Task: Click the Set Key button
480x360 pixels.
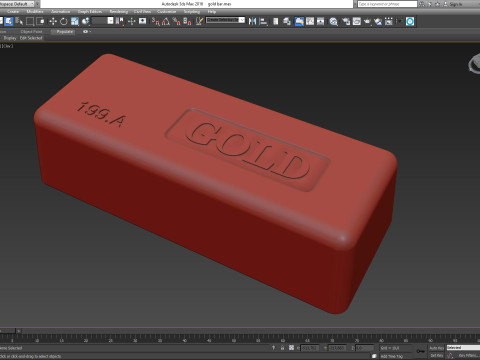Action: click(x=436, y=356)
